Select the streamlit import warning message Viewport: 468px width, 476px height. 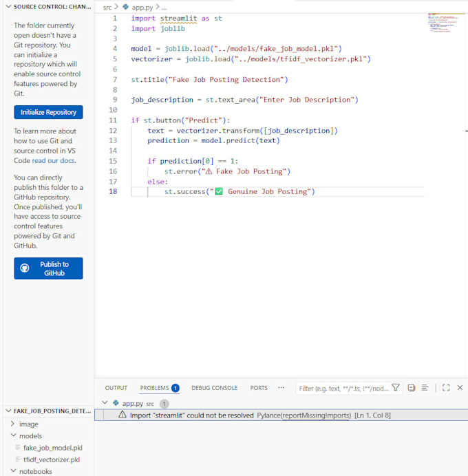pos(191,415)
